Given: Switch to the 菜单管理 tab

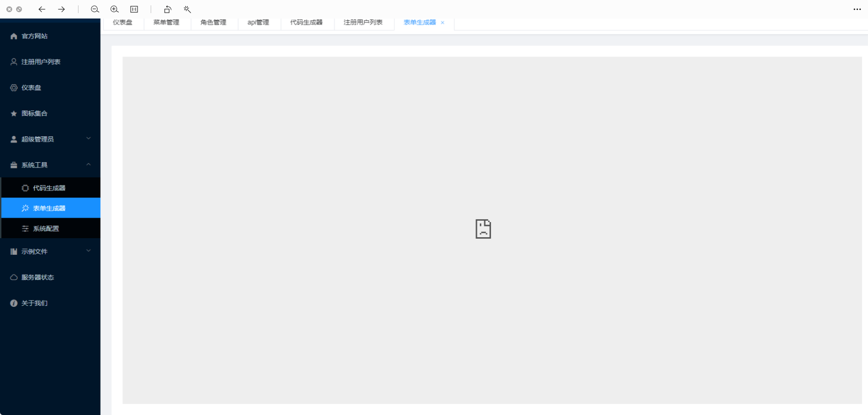Looking at the screenshot, I should (x=166, y=22).
